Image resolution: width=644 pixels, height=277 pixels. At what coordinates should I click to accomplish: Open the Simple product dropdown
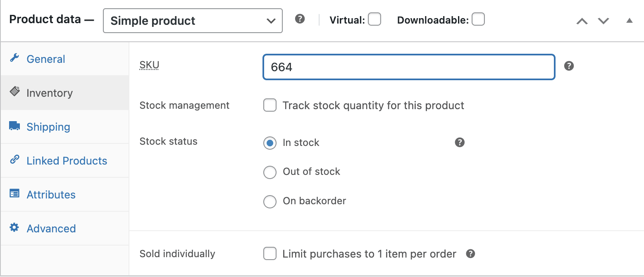[193, 20]
